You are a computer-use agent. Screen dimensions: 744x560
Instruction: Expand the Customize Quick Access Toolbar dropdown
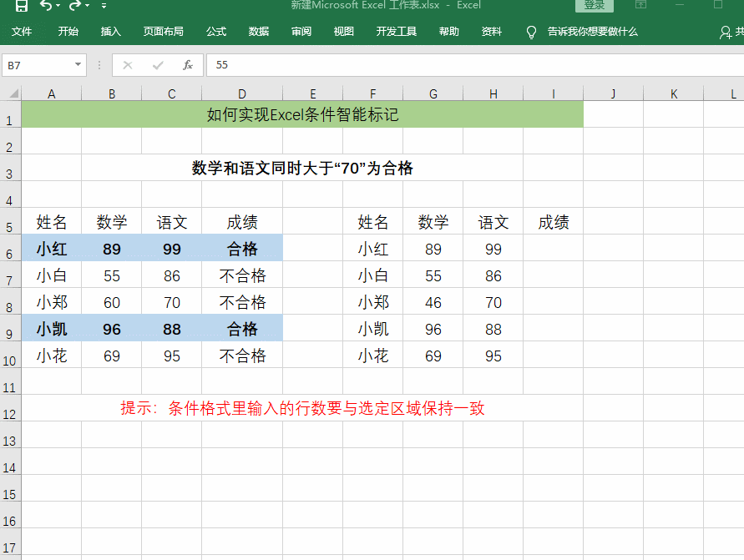click(x=104, y=6)
